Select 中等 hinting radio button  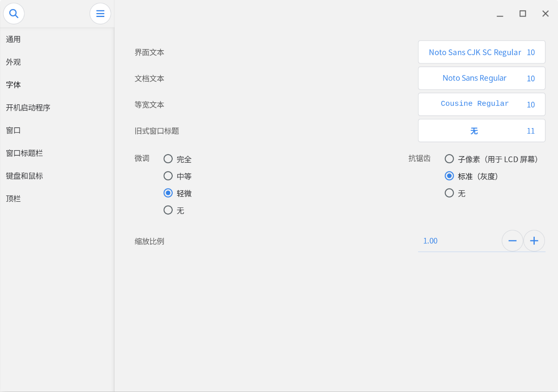tap(168, 176)
